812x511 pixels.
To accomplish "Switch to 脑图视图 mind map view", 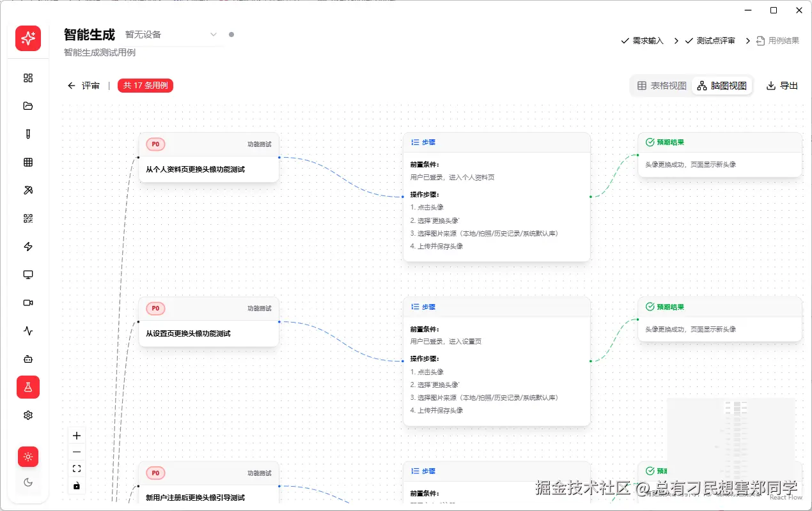I will [722, 86].
